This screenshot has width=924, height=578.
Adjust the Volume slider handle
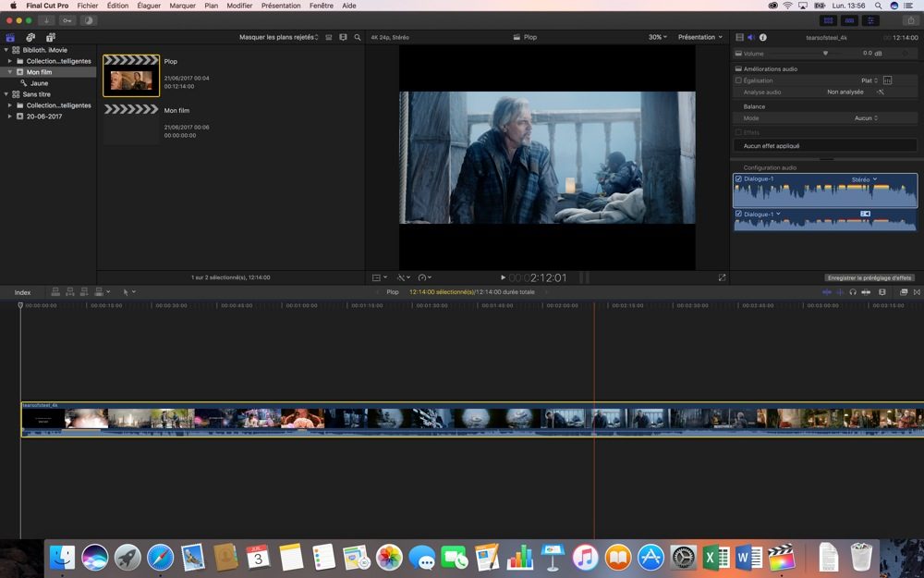825,54
